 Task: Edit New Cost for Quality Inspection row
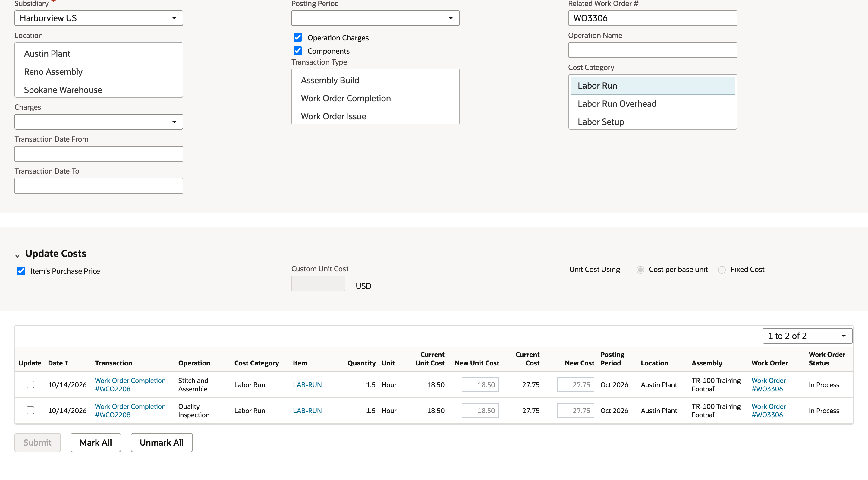tap(576, 411)
